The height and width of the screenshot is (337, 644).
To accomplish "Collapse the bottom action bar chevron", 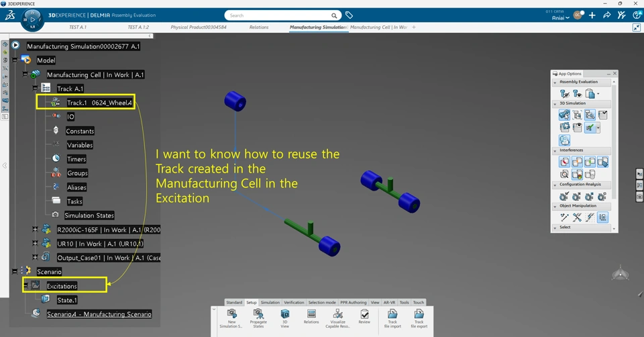I will coord(214,309).
